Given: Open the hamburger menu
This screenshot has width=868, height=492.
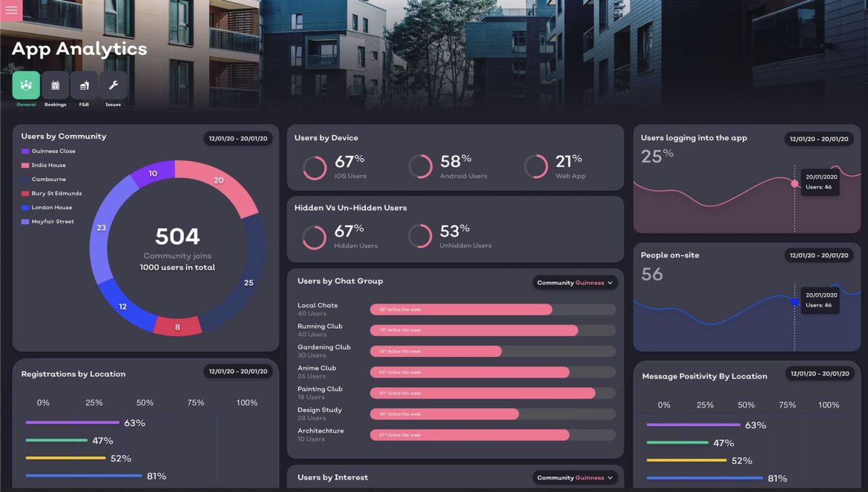Looking at the screenshot, I should pos(11,10).
